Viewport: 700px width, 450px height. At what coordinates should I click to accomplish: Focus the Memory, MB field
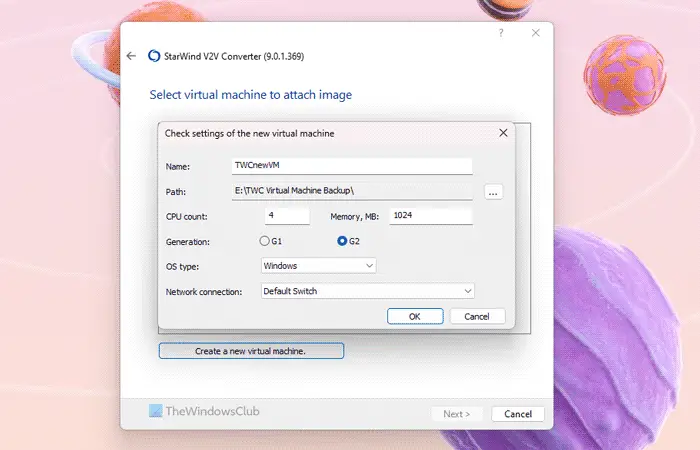431,216
